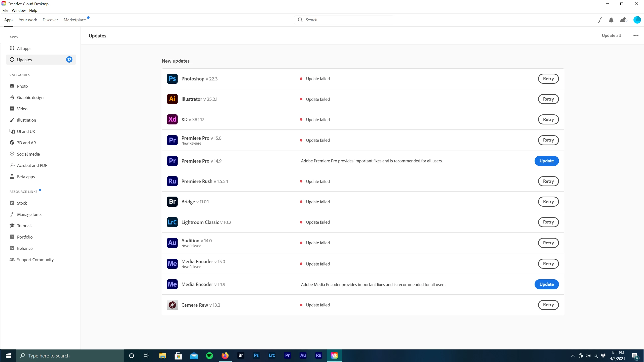The height and width of the screenshot is (362, 644).
Task: Retry the Illustrator update
Action: coord(548,99)
